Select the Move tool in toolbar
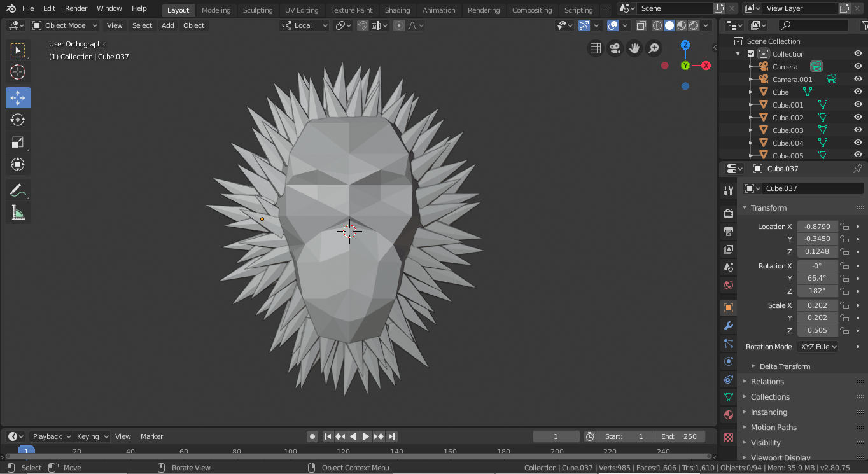Screen dimensions: 868x474 click(18, 98)
